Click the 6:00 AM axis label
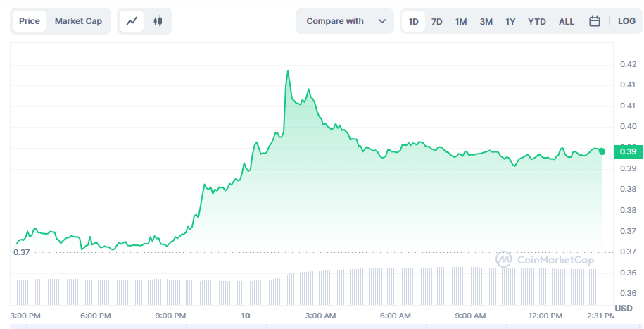 (x=396, y=316)
